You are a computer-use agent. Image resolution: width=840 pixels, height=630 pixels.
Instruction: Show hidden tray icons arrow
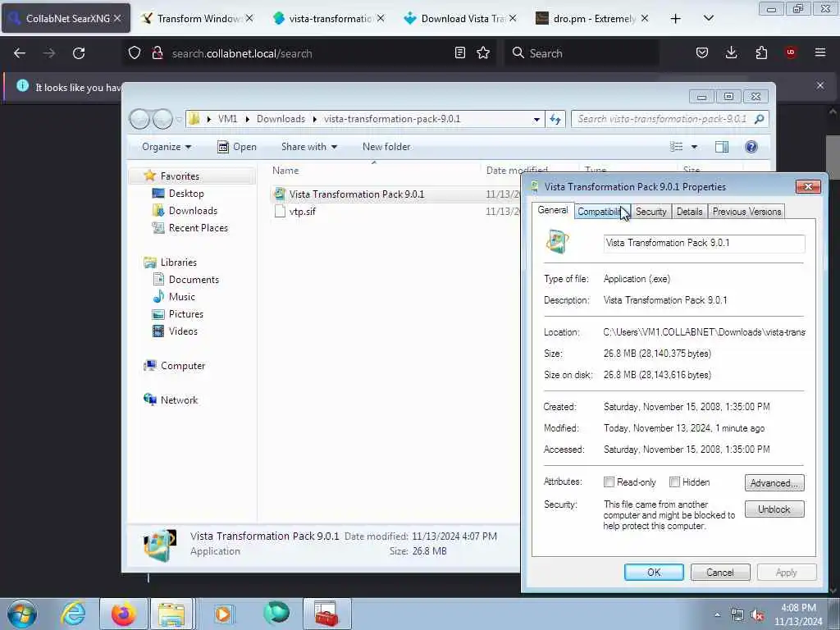tap(717, 614)
